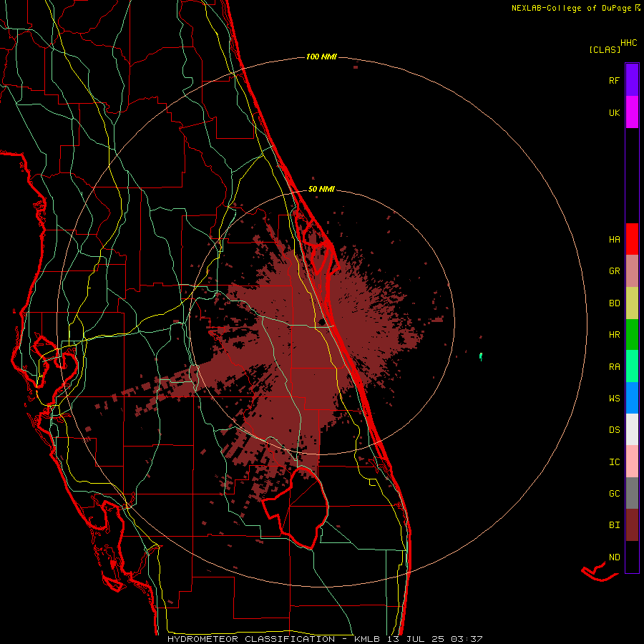644x644 pixels.
Task: Click the "NEXLAB-College of DuPage" header text
Action: (571, 8)
